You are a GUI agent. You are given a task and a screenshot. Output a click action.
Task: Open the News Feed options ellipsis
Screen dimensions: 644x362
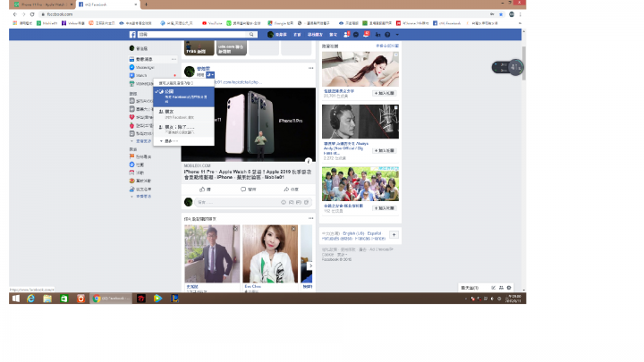click(174, 59)
